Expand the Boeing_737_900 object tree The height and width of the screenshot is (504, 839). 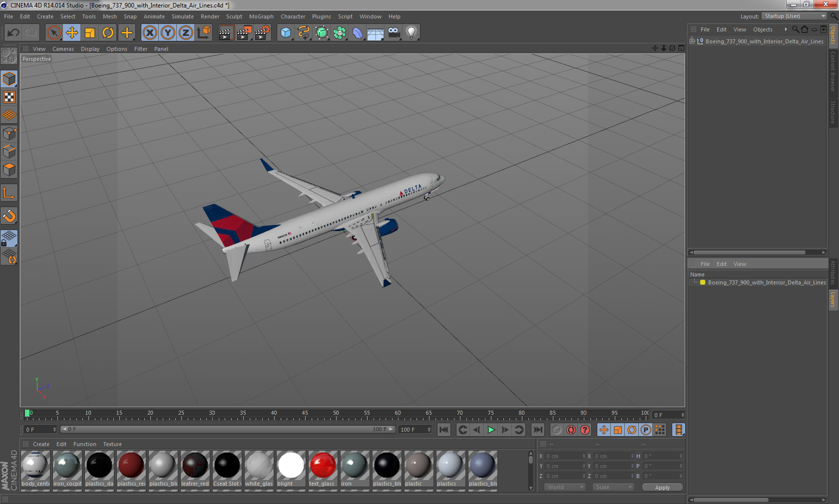tap(692, 41)
